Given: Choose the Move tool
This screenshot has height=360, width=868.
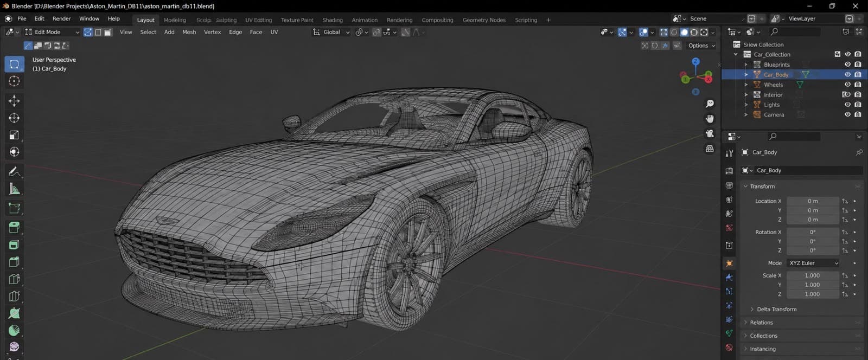Looking at the screenshot, I should [x=14, y=101].
